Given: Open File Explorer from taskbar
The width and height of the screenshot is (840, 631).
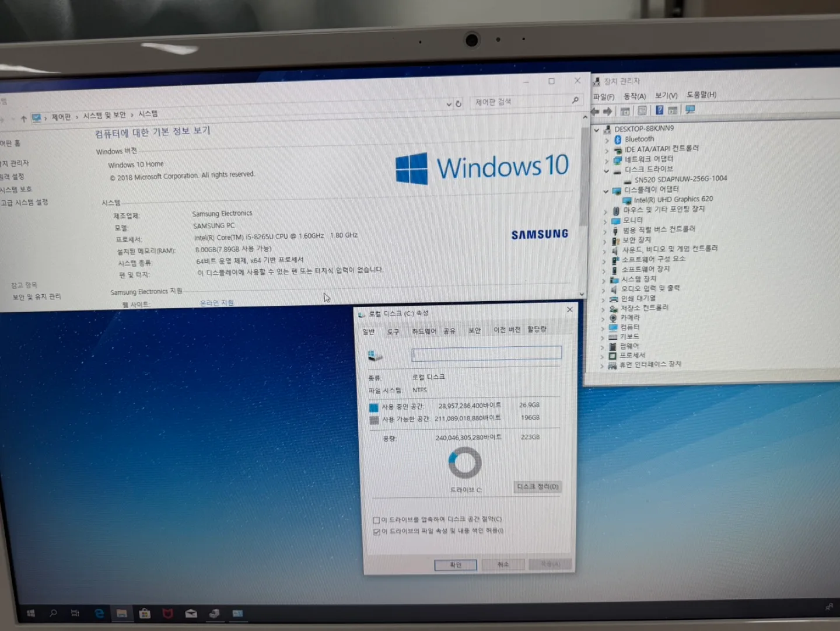Looking at the screenshot, I should [121, 613].
